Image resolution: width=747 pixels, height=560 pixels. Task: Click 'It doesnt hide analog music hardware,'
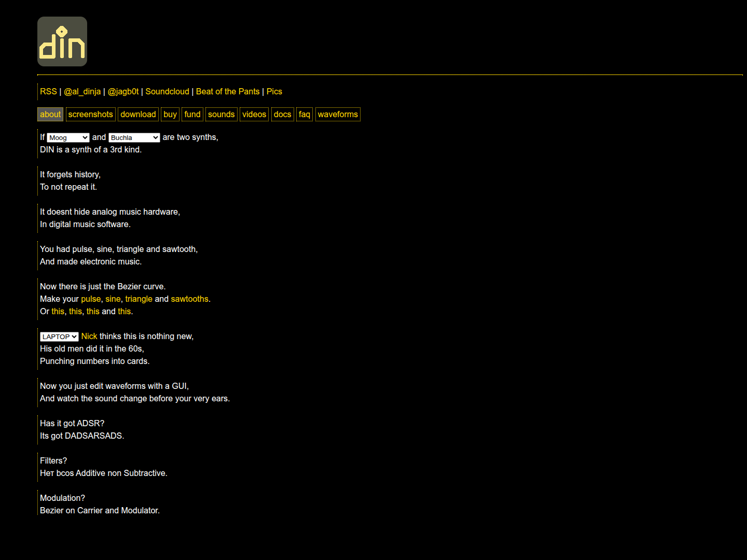coord(110,212)
